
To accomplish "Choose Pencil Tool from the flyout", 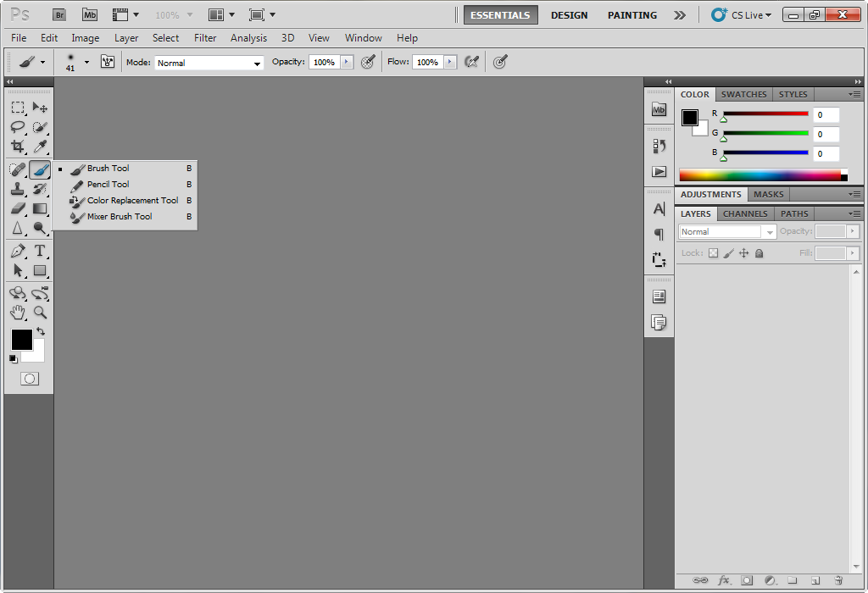I will pyautogui.click(x=108, y=184).
